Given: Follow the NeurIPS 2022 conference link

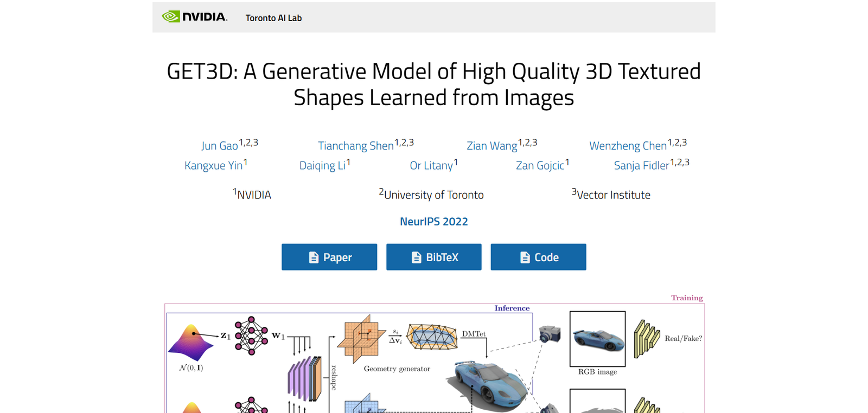Looking at the screenshot, I should click(x=434, y=222).
